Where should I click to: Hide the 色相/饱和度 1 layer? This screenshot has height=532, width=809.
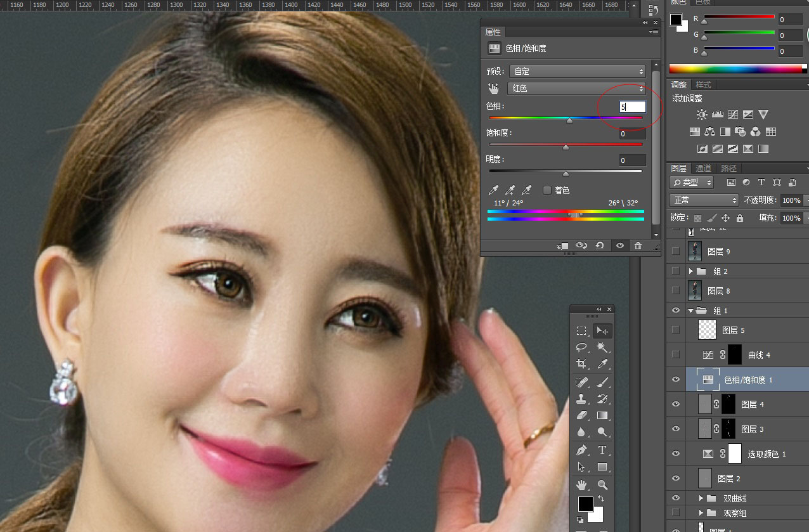pos(676,379)
